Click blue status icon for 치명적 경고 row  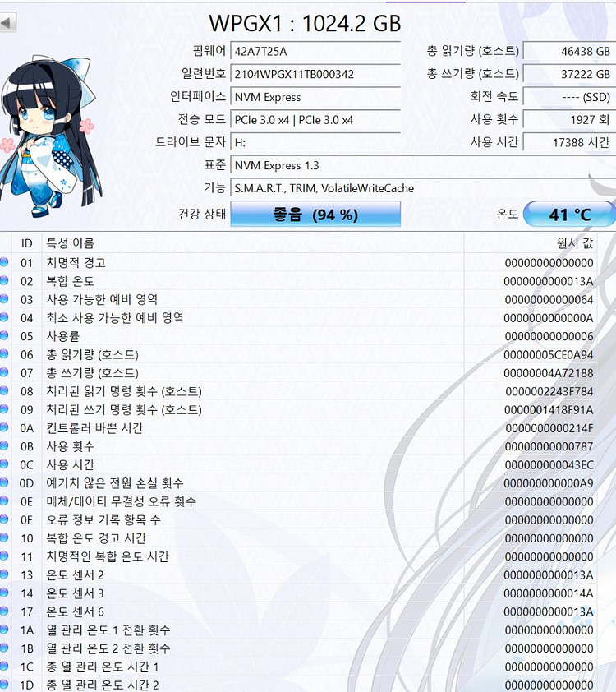tap(5, 263)
